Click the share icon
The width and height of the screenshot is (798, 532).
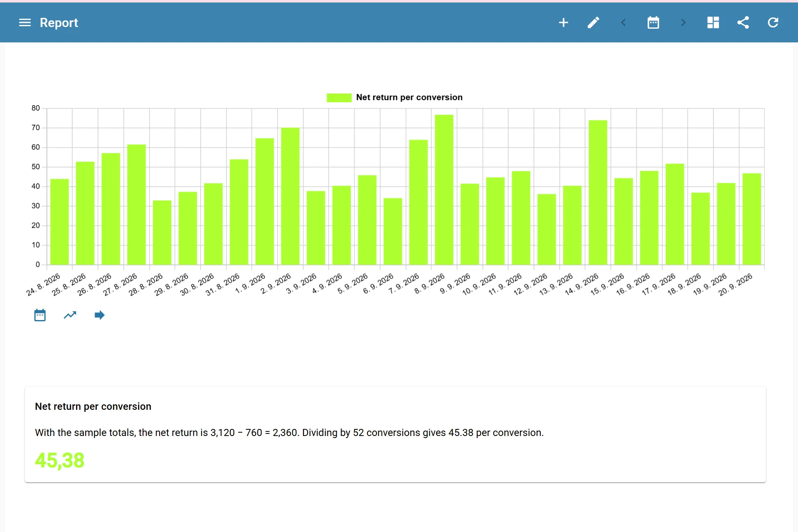[743, 22]
